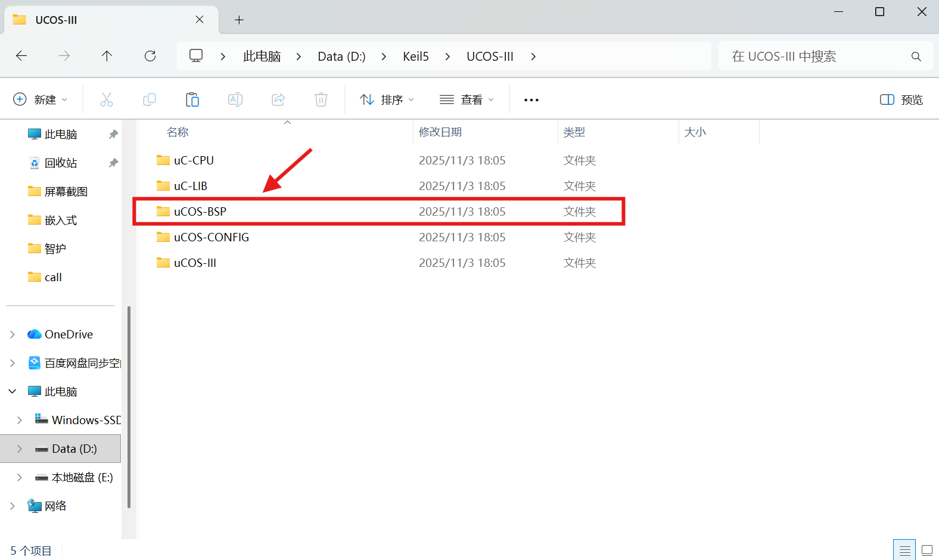The width and height of the screenshot is (939, 560).
Task: Click the pin icon beside 回收站
Action: click(113, 163)
